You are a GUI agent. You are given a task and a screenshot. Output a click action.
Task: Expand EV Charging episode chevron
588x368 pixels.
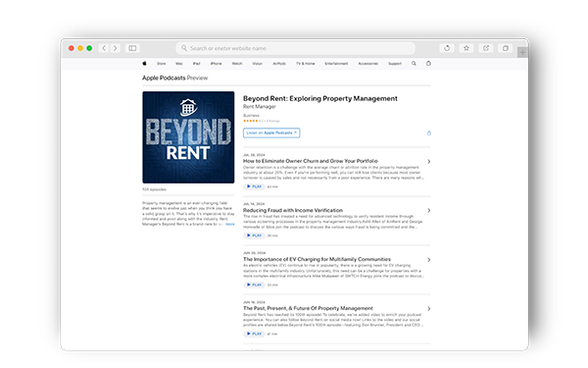428,260
